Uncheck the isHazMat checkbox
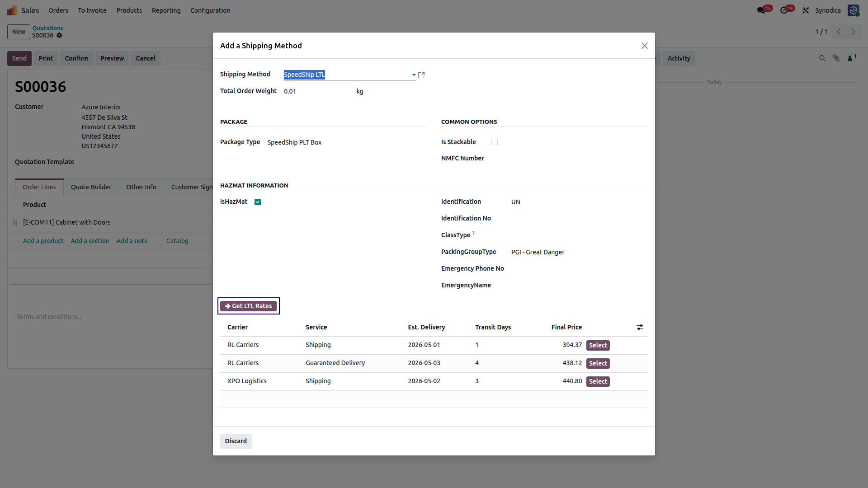Image resolution: width=868 pixels, height=488 pixels. coord(258,202)
